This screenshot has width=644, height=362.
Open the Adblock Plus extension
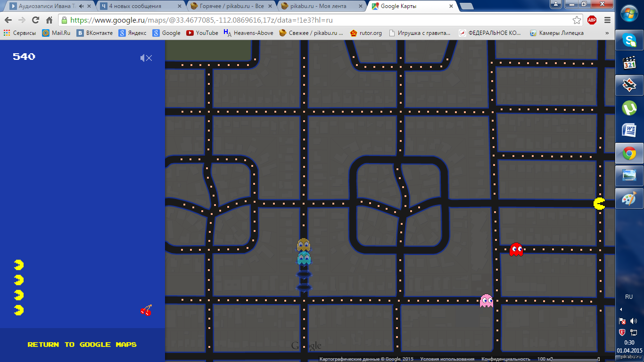[592, 20]
